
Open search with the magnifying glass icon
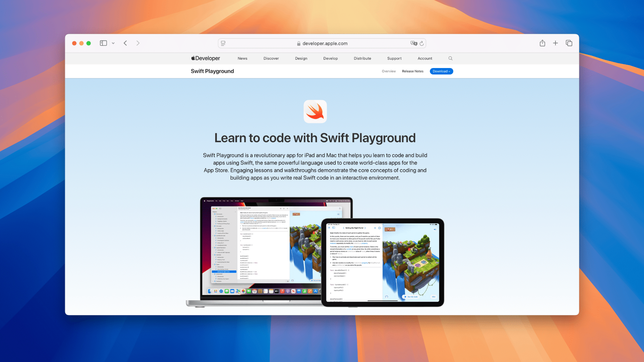pos(450,58)
